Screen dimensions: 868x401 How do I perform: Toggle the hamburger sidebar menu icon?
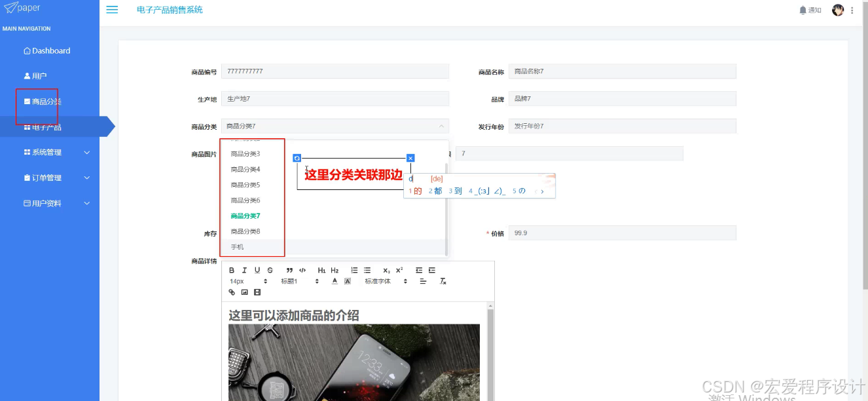point(112,10)
